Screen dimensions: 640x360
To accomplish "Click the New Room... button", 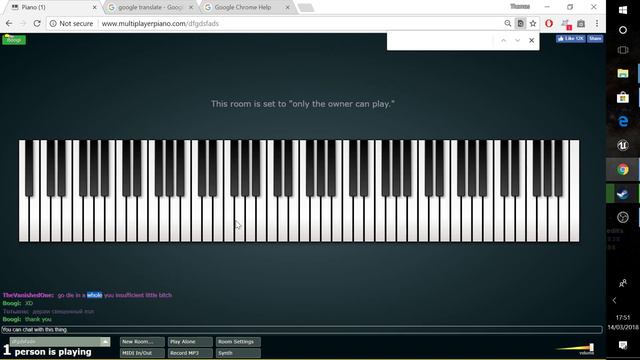I will 142,342.
